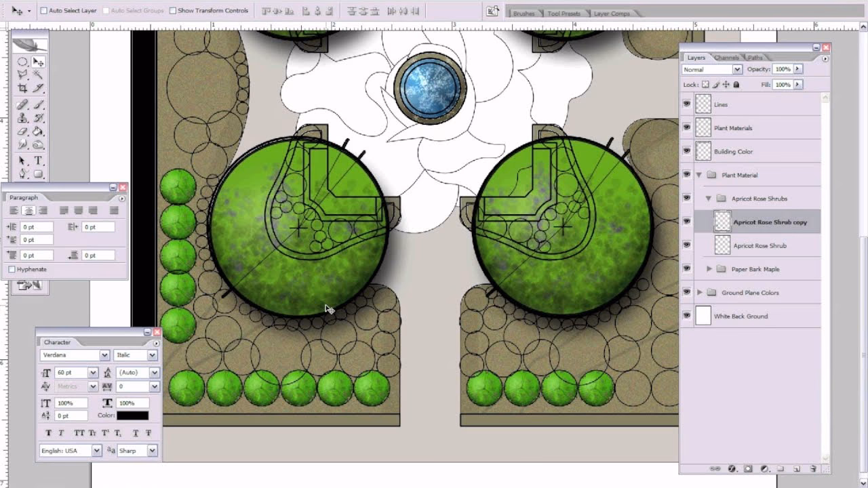The image size is (868, 488).
Task: Open the Brushes palette tab
Action: point(523,12)
